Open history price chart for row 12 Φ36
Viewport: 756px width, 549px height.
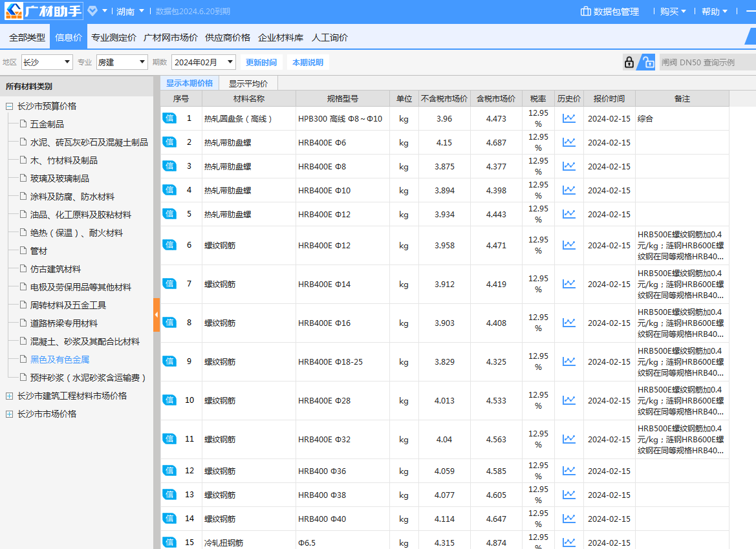pyautogui.click(x=569, y=471)
